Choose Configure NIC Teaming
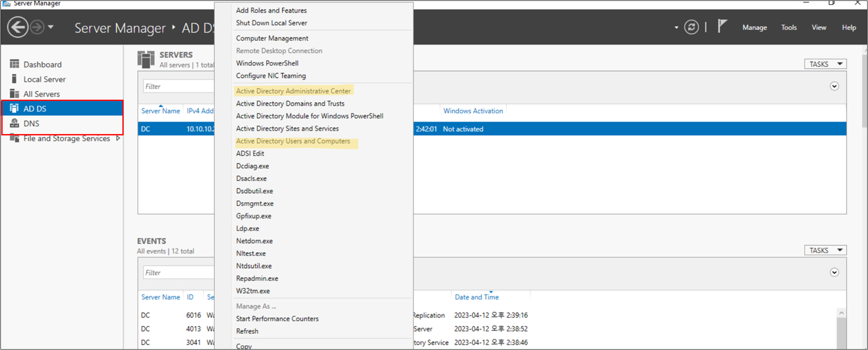 pyautogui.click(x=271, y=76)
